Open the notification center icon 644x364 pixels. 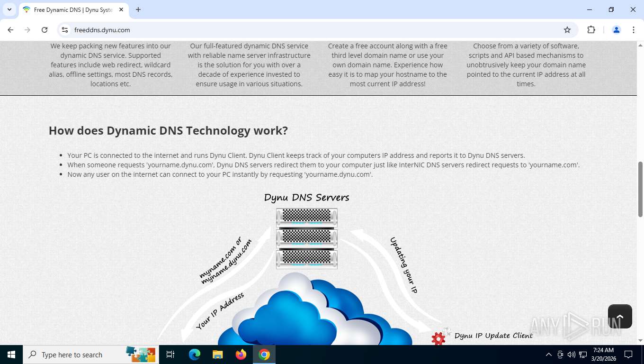pos(628,355)
